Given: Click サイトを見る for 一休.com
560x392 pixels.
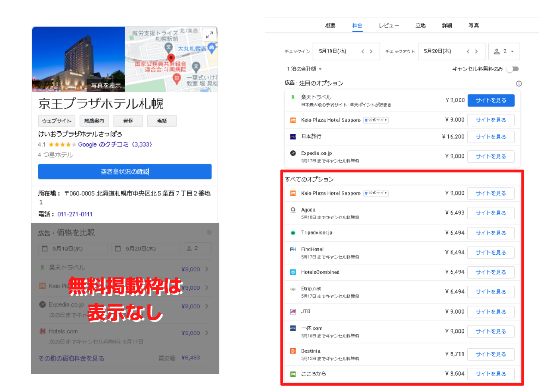Looking at the screenshot, I should pos(491,331).
